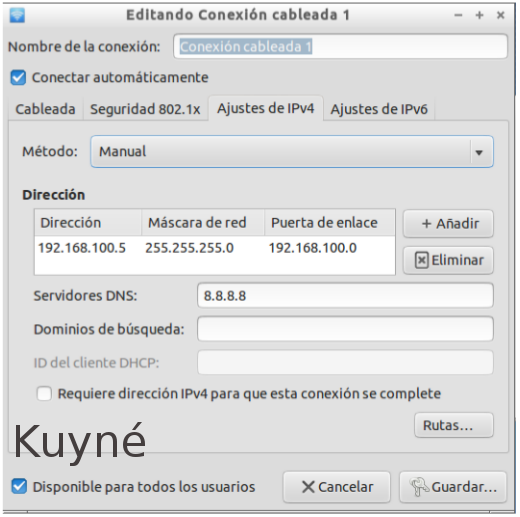Select netmask cell 255.255.255.0
Viewport: 520px width, 517px height.
189,248
